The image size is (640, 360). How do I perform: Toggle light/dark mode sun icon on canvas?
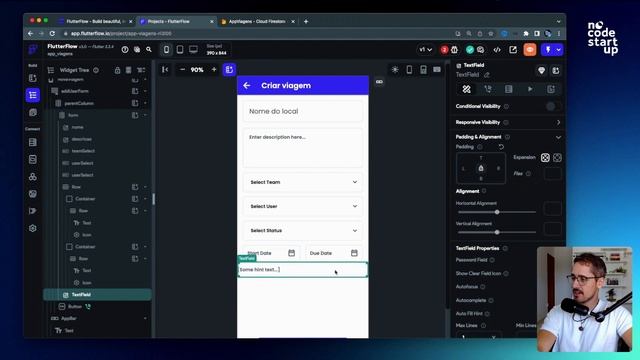click(395, 70)
